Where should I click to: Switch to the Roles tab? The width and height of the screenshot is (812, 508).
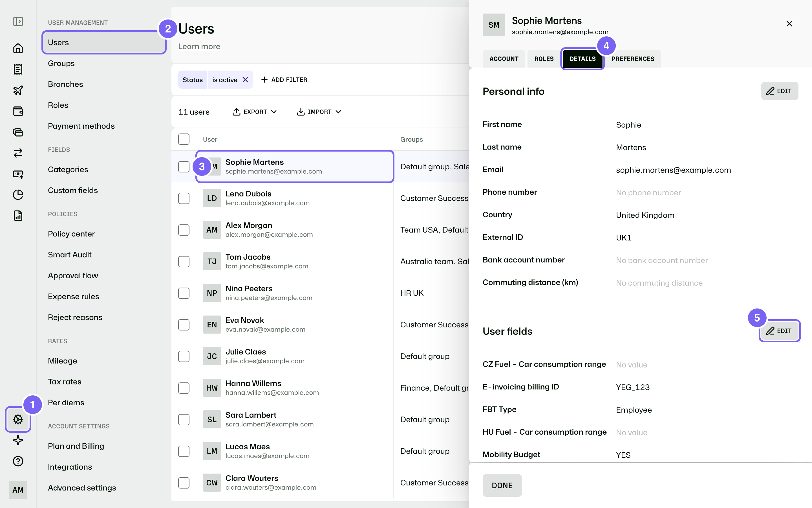[x=544, y=59]
